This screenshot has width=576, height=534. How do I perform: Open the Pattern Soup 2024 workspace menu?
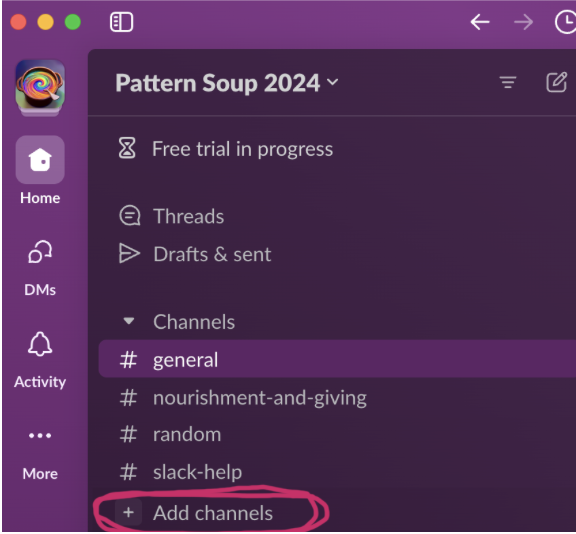coord(227,83)
